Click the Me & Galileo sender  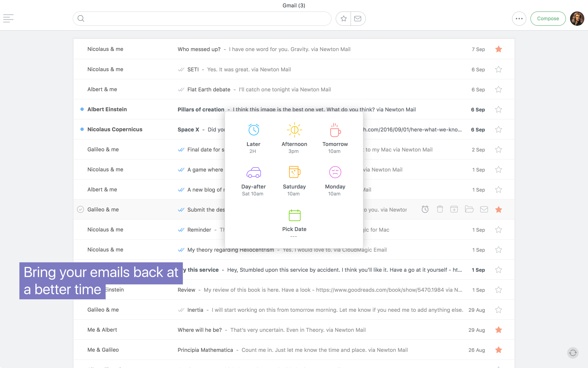(103, 350)
